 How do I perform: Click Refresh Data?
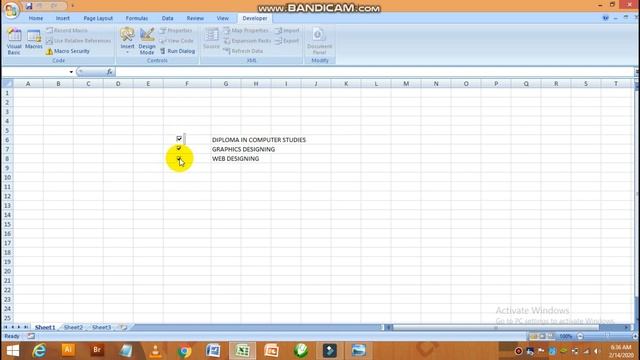click(x=243, y=51)
